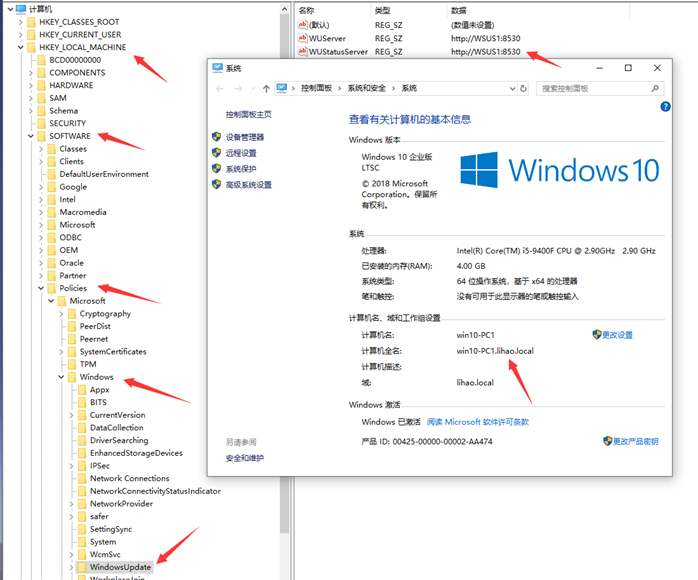Viewport: 698px width, 580px height.
Task: Click the forward arrow in System window
Action: (x=238, y=89)
